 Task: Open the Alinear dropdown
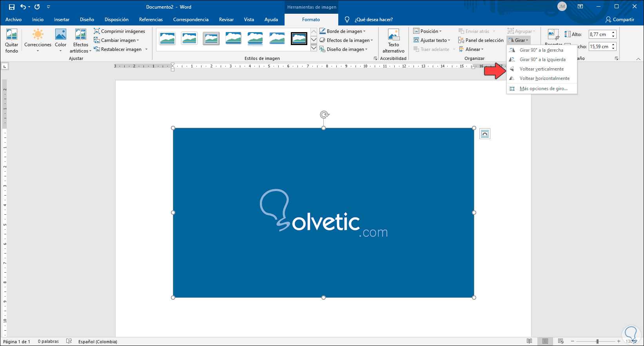tap(471, 49)
